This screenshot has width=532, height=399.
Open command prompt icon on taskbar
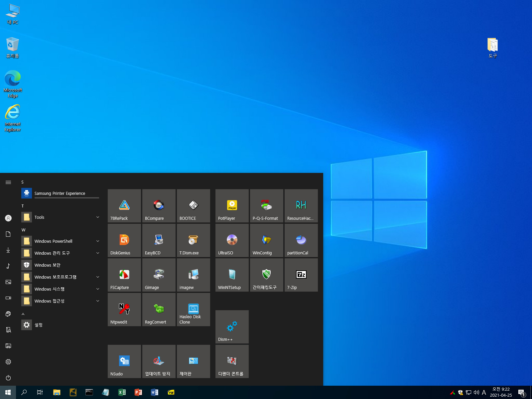coord(89,392)
